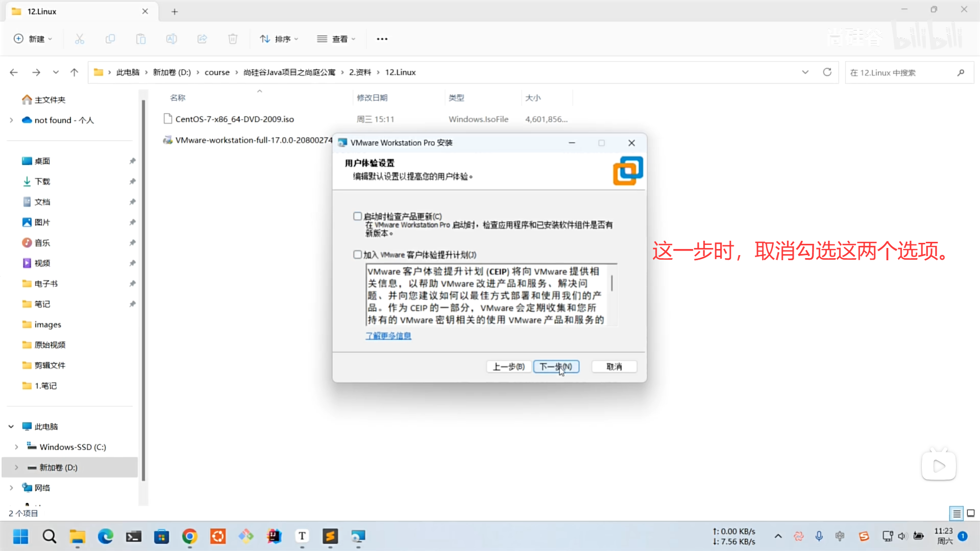Collapse the 此电脑 tree node
The width and height of the screenshot is (980, 551).
coord(11,427)
